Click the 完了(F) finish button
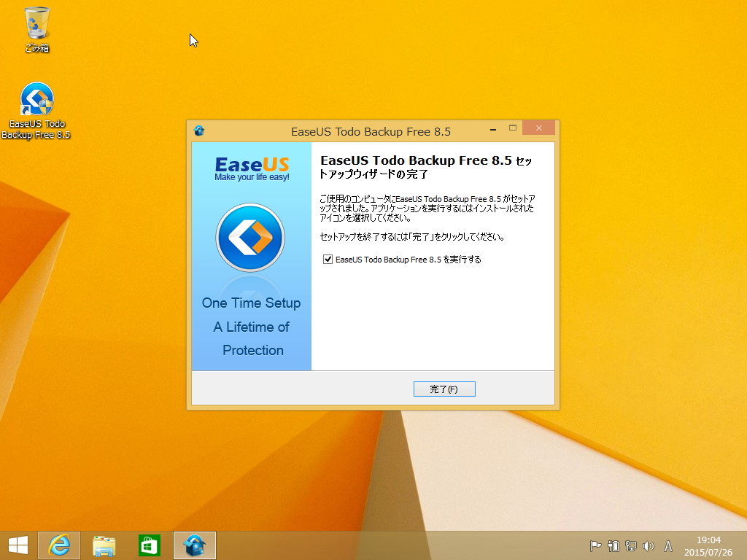 [x=444, y=389]
